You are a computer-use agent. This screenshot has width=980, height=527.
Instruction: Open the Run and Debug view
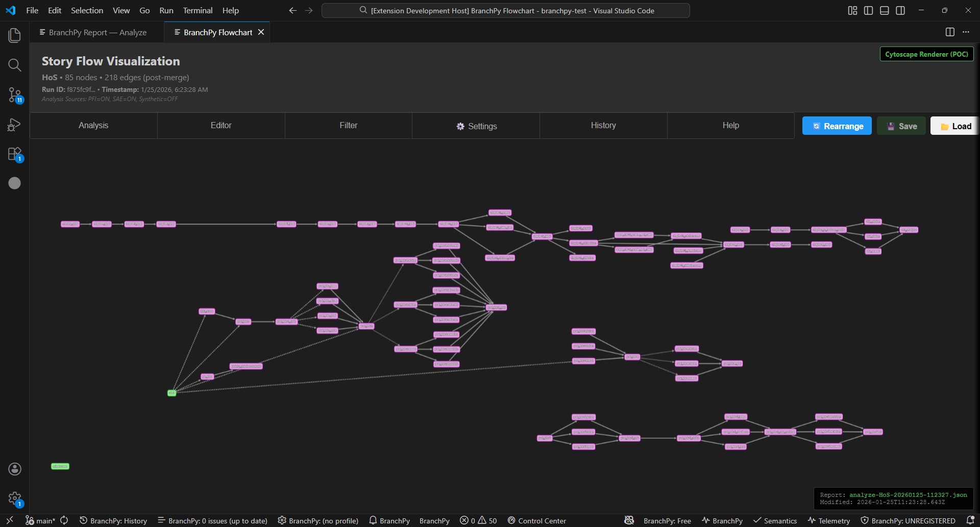14,125
